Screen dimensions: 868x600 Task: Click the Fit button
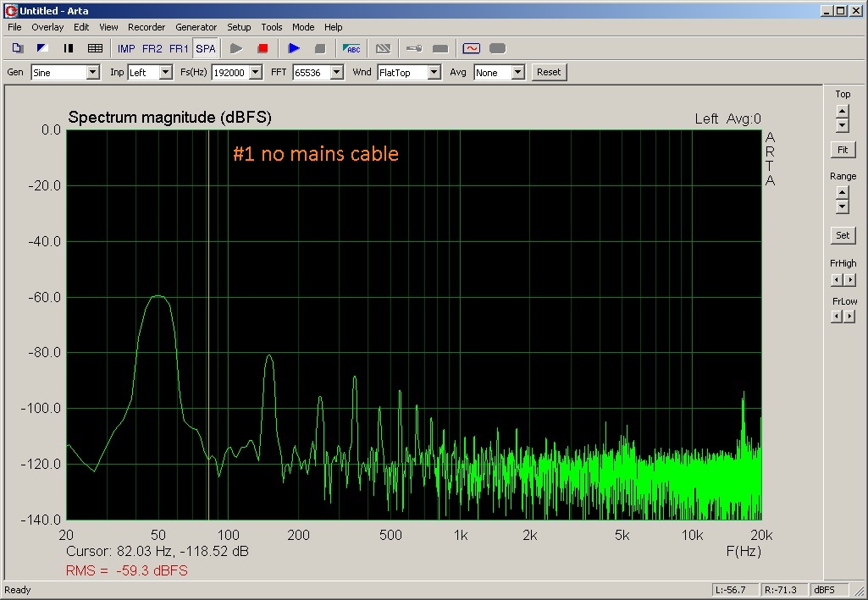pyautogui.click(x=843, y=150)
